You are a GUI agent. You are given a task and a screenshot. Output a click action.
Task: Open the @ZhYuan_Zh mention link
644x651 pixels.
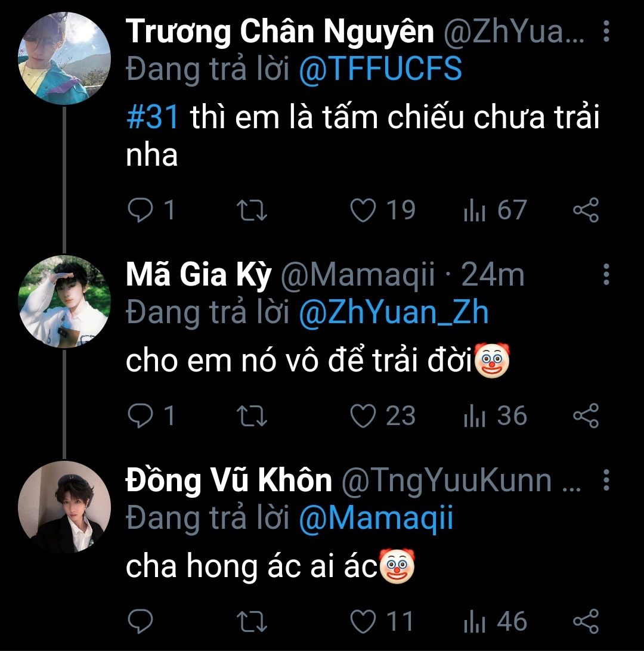[x=393, y=313]
